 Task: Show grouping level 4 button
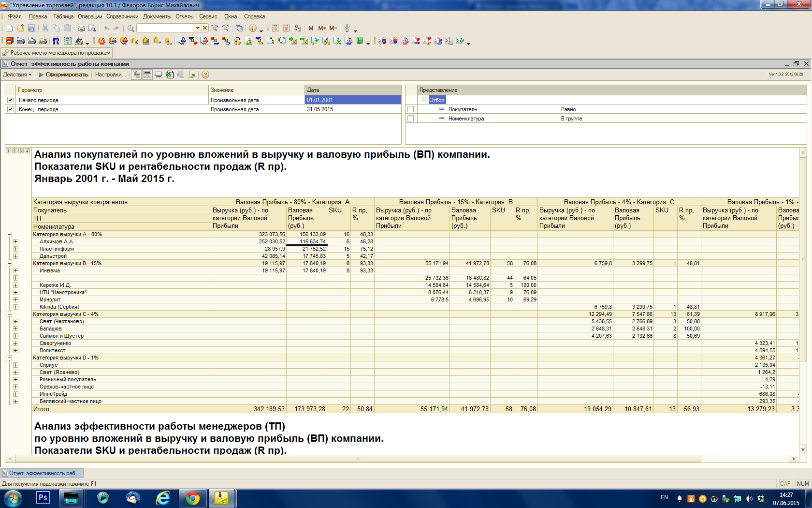coord(27,151)
